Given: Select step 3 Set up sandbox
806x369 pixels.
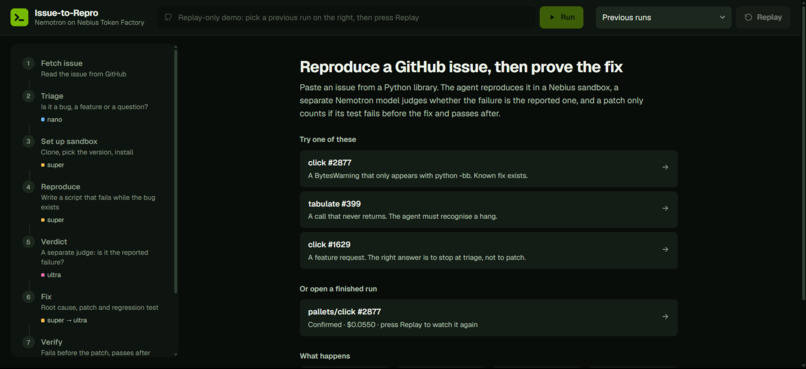Looking at the screenshot, I should point(95,152).
